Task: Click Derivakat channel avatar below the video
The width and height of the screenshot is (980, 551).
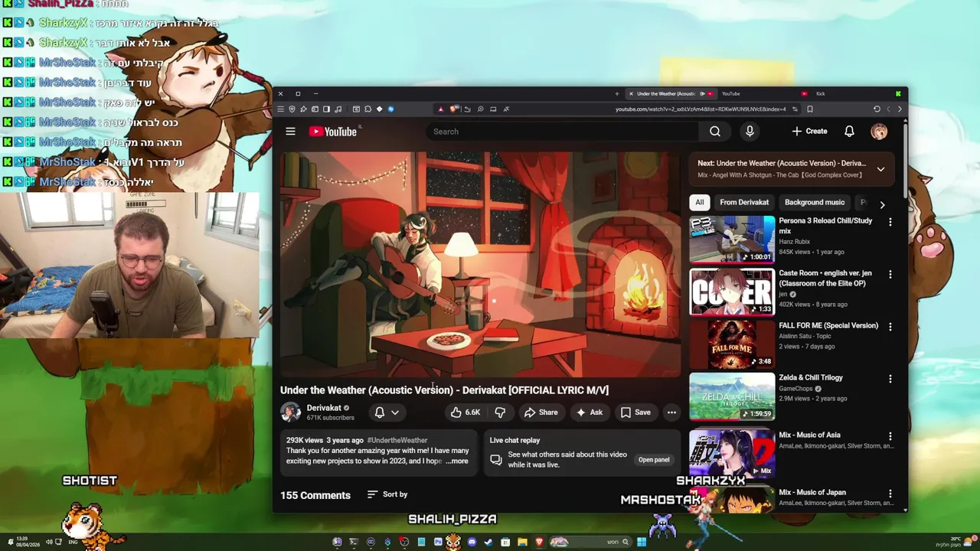Action: pyautogui.click(x=291, y=412)
